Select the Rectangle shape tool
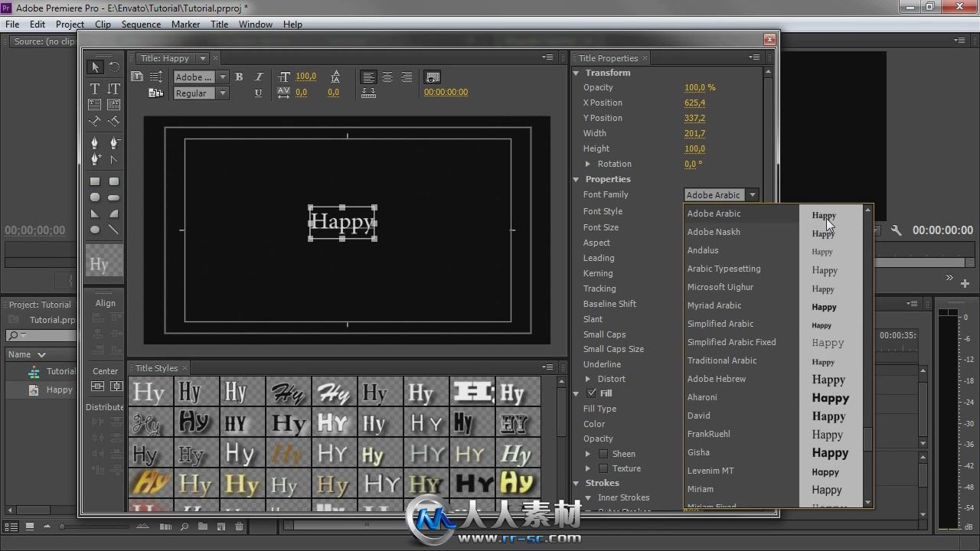Image resolution: width=980 pixels, height=551 pixels. (x=95, y=181)
